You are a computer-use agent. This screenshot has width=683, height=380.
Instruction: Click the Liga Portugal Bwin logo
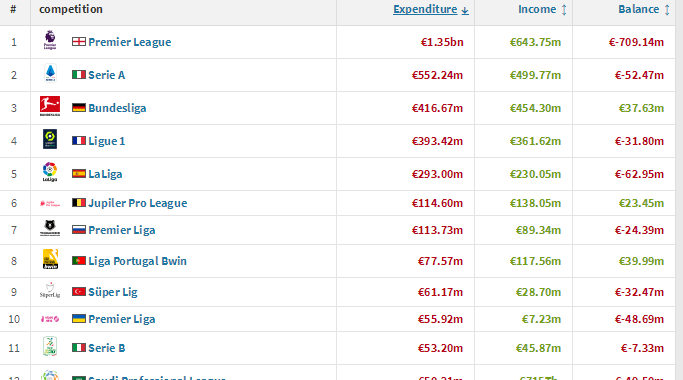[50, 259]
